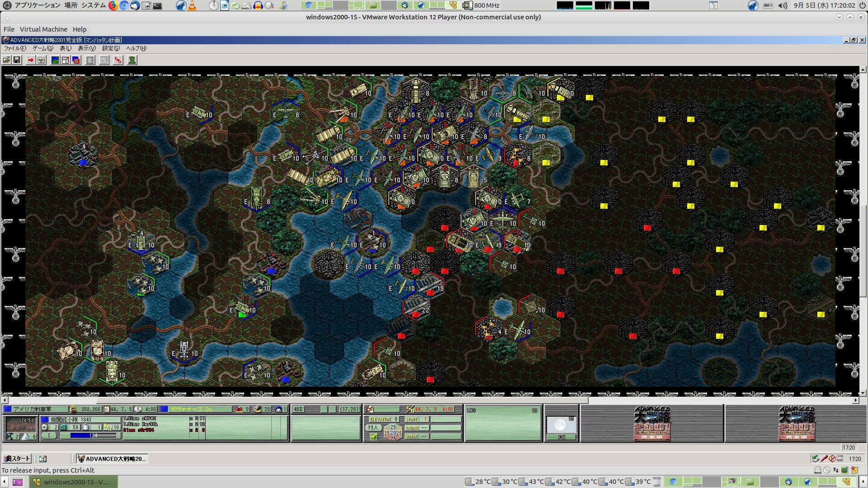This screenshot has height=488, width=868.
Task: Click the red 81mm sGrW34 weapon row
Action: pyautogui.click(x=164, y=430)
